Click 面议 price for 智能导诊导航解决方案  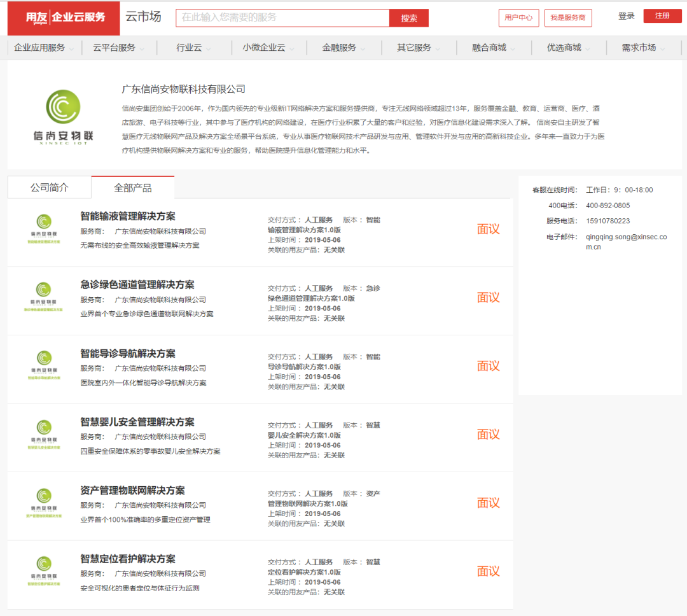click(488, 366)
